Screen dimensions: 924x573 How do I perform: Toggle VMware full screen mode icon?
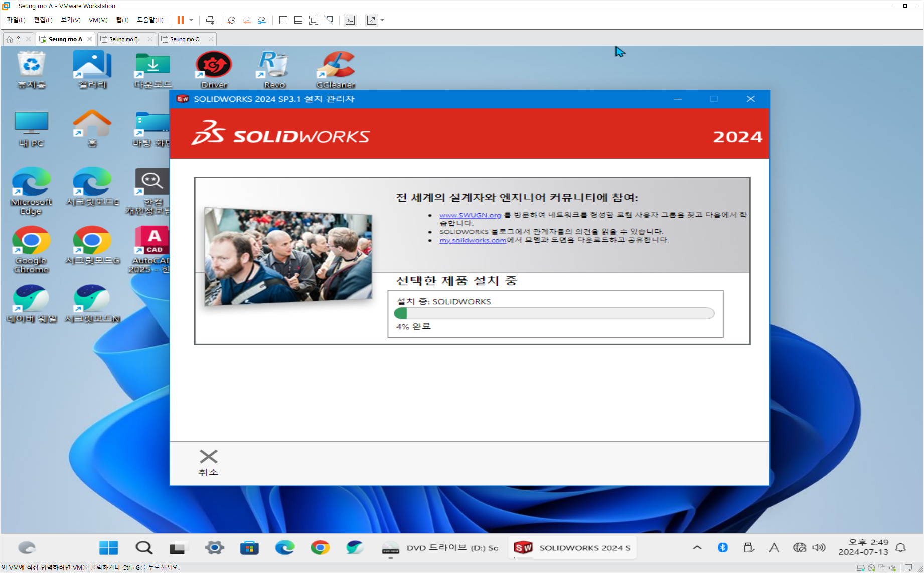314,20
